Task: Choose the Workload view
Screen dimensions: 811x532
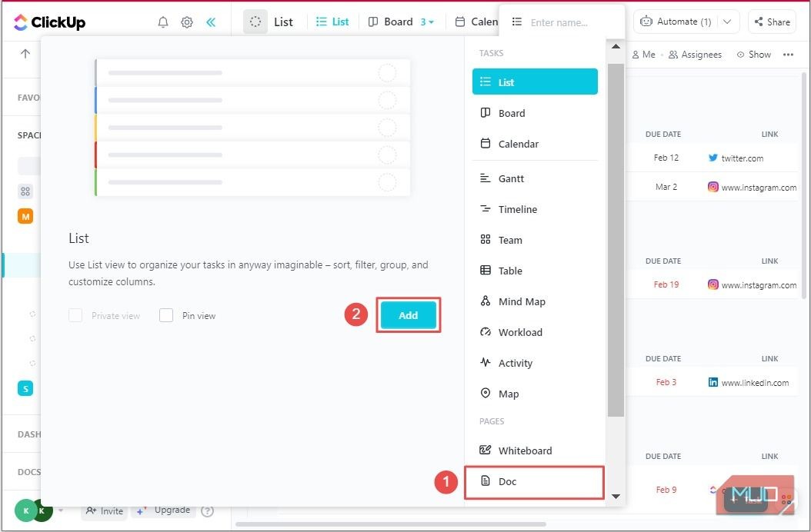Action: click(535, 332)
